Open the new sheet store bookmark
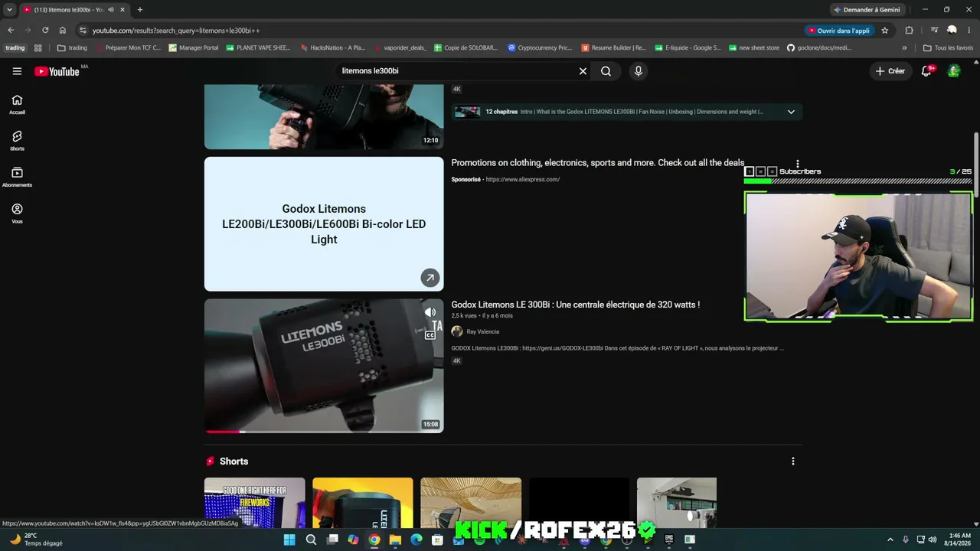980x551 pixels. coord(753,47)
